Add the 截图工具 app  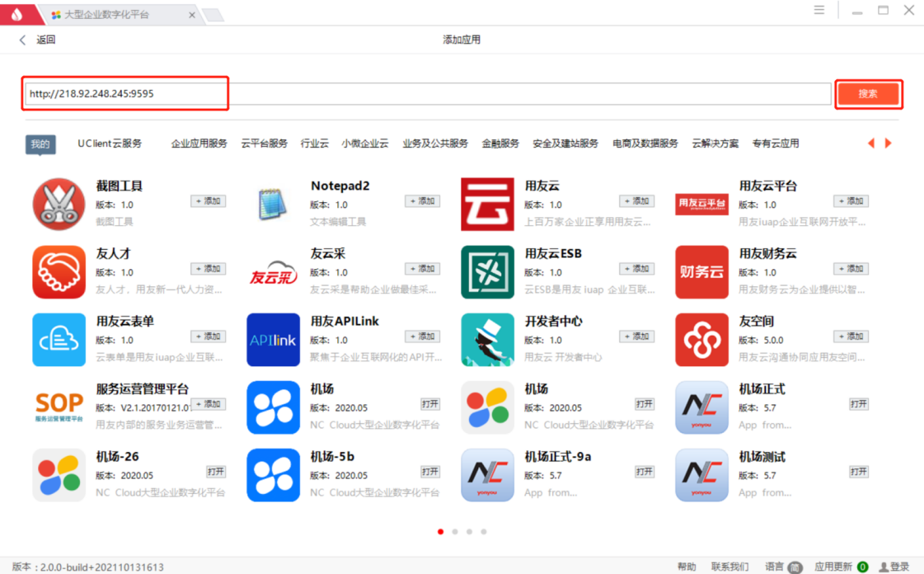208,201
